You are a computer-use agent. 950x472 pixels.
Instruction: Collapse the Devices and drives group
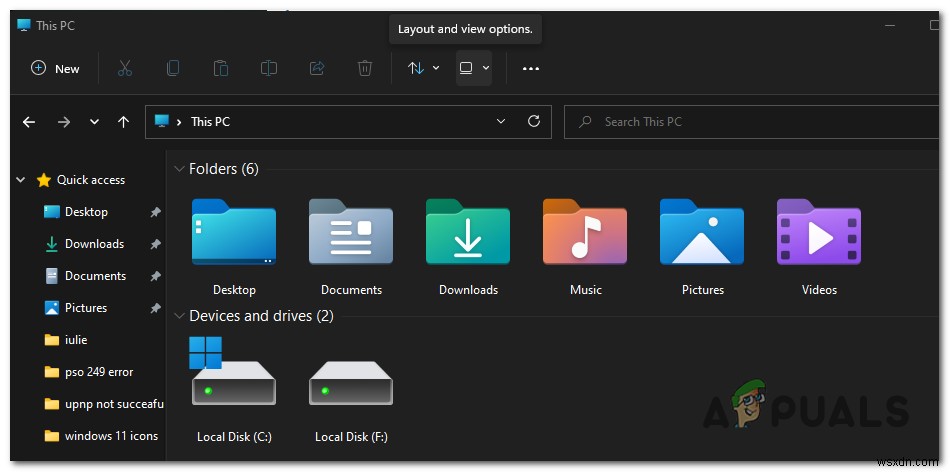(179, 316)
